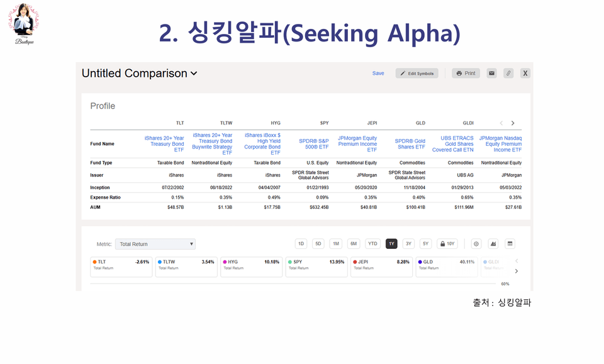Select the 1Y time range
Screen dimensions: 604x364
coord(391,243)
